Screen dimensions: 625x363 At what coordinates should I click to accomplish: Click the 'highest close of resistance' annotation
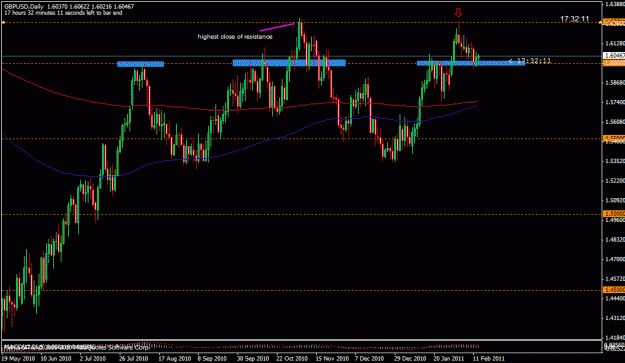[x=235, y=37]
